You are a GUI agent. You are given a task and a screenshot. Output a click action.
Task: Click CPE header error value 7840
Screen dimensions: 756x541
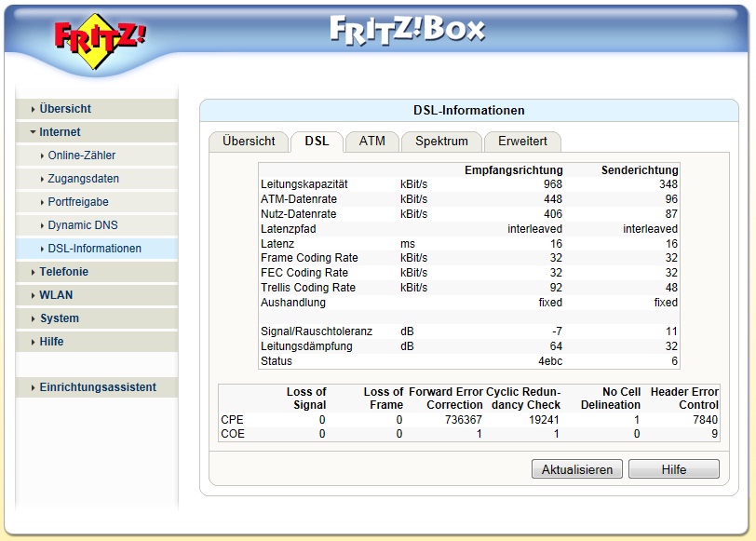[706, 420]
